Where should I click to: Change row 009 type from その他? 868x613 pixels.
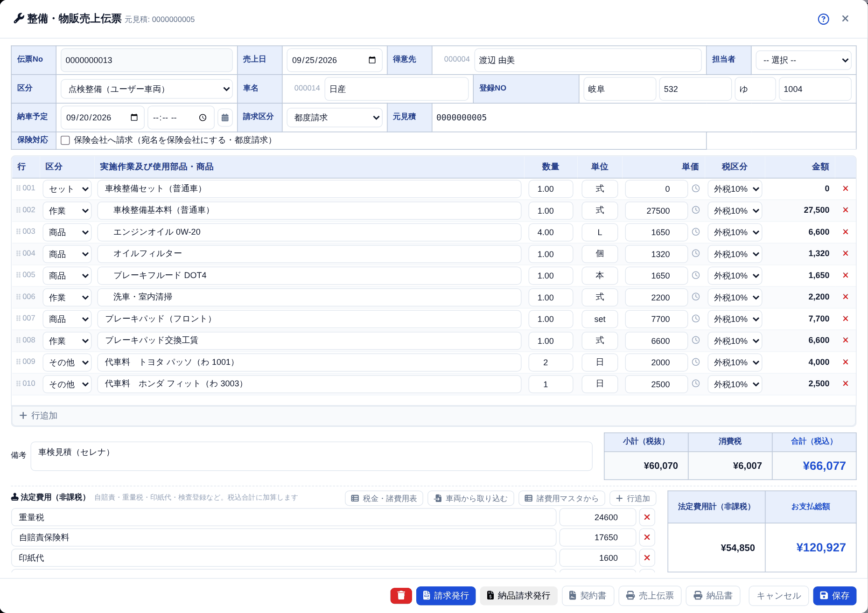[x=67, y=362]
